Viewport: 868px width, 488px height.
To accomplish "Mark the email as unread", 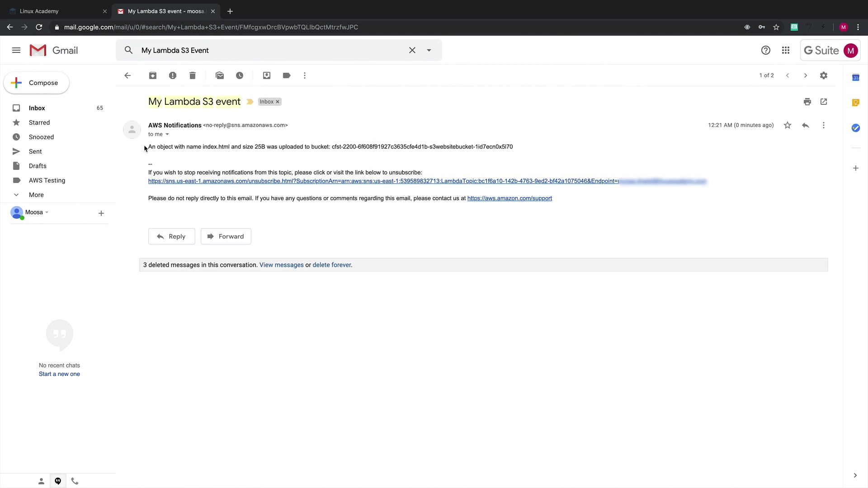I will [220, 75].
